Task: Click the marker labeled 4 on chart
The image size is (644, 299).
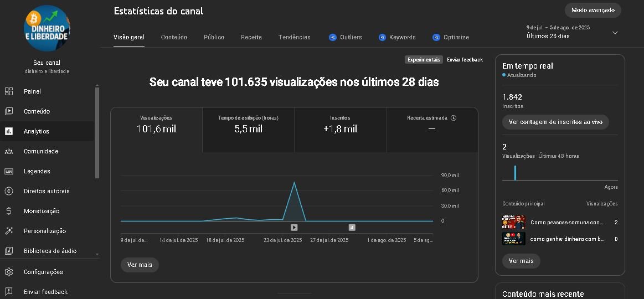Action: click(x=352, y=227)
